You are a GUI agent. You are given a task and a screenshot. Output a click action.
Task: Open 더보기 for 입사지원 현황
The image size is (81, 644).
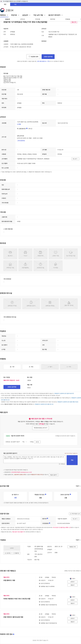[78, 486]
